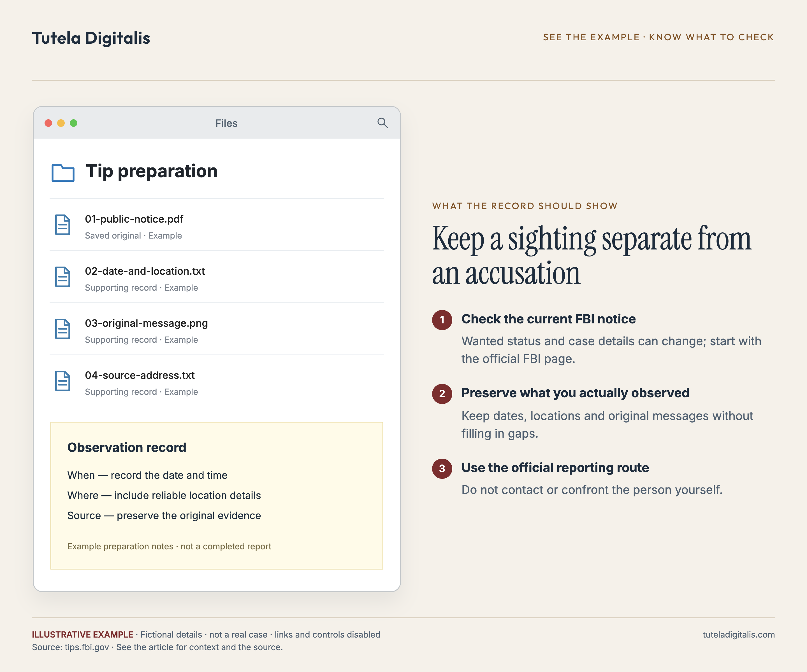Click the paragraph starting 'Wanted status and case details'
This screenshot has width=807, height=672.
pyautogui.click(x=611, y=350)
